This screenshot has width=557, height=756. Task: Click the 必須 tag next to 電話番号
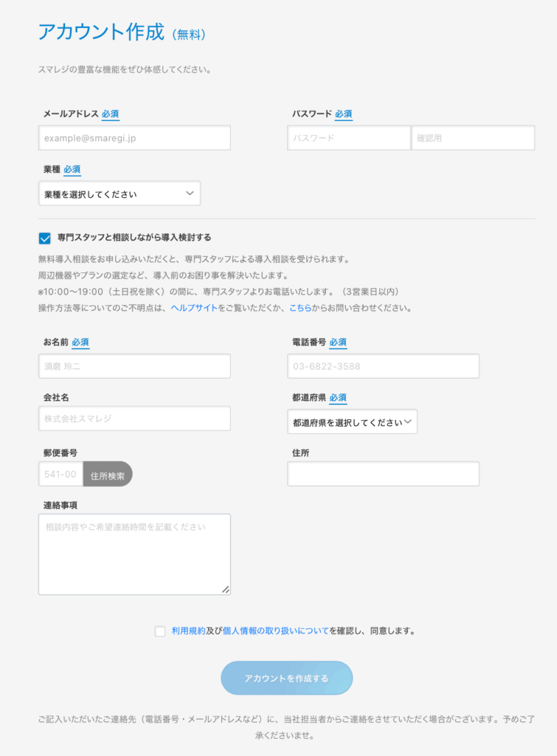(x=338, y=343)
